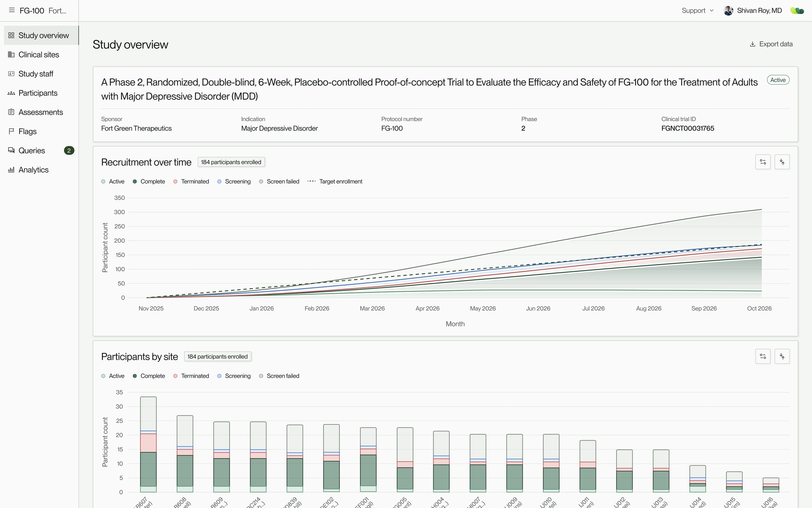Viewport: 812px width, 508px height.
Task: Click the Export data download icon
Action: (753, 44)
